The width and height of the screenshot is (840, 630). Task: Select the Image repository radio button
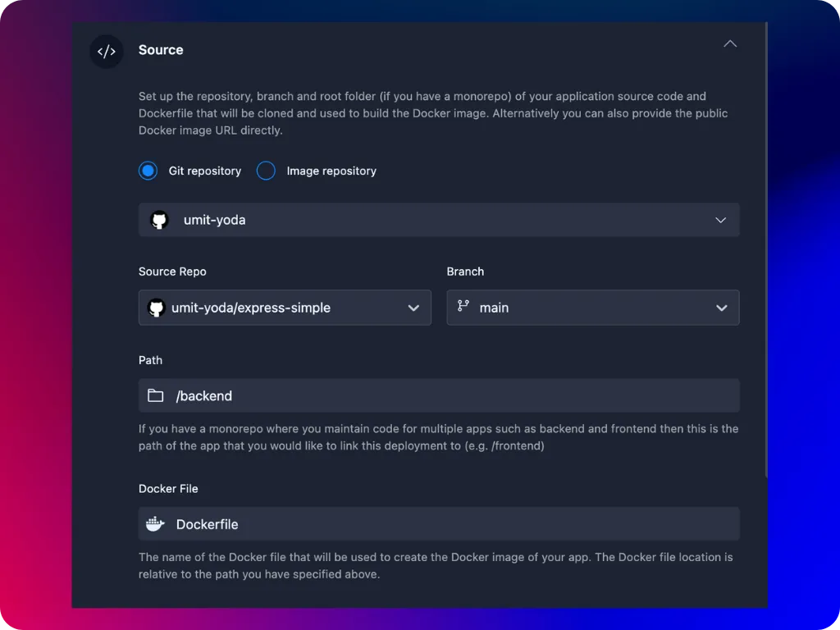(266, 171)
